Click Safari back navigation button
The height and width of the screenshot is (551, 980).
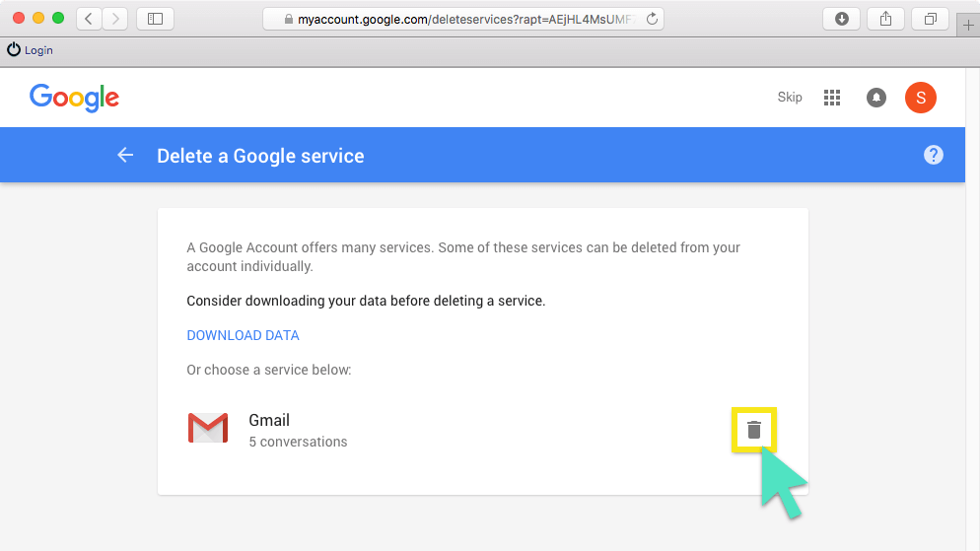[89, 19]
